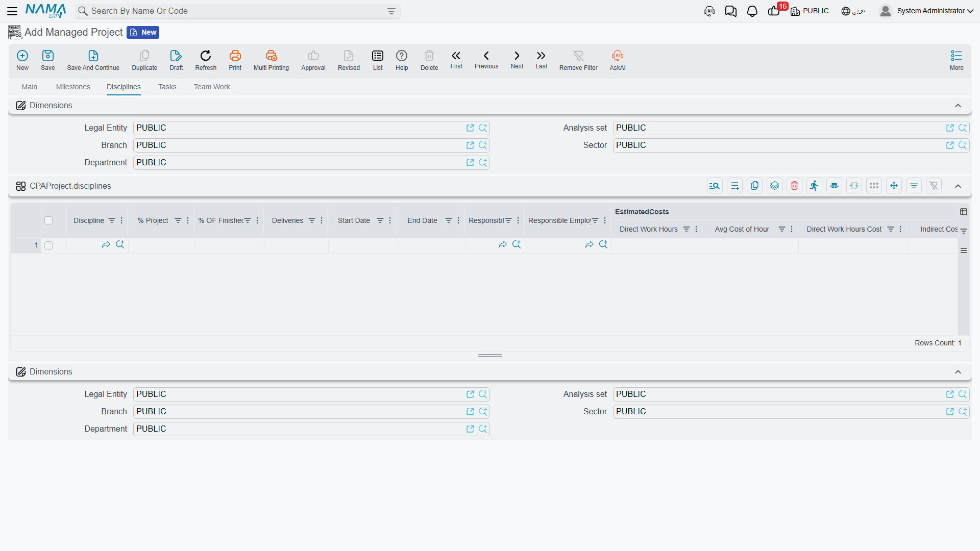Open the hamburger main menu
The image size is (980, 551).
tap(12, 11)
